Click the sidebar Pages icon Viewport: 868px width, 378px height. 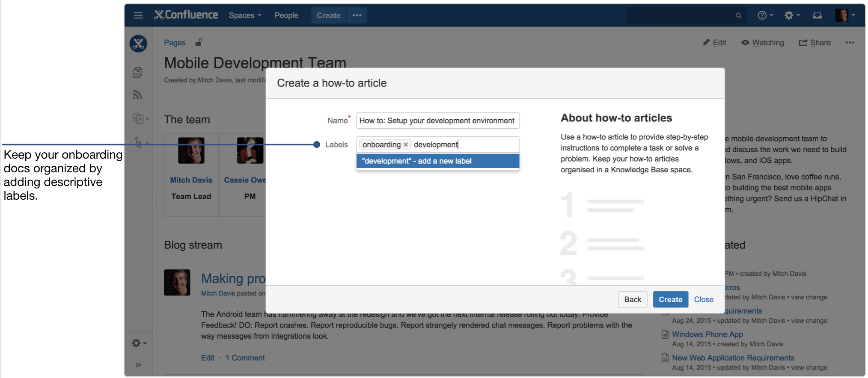[137, 72]
